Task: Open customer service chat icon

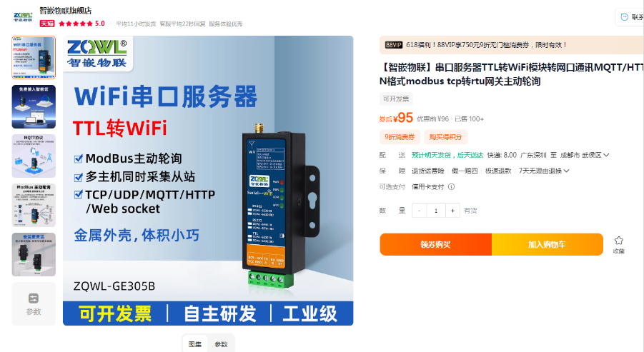Action: [624, 17]
